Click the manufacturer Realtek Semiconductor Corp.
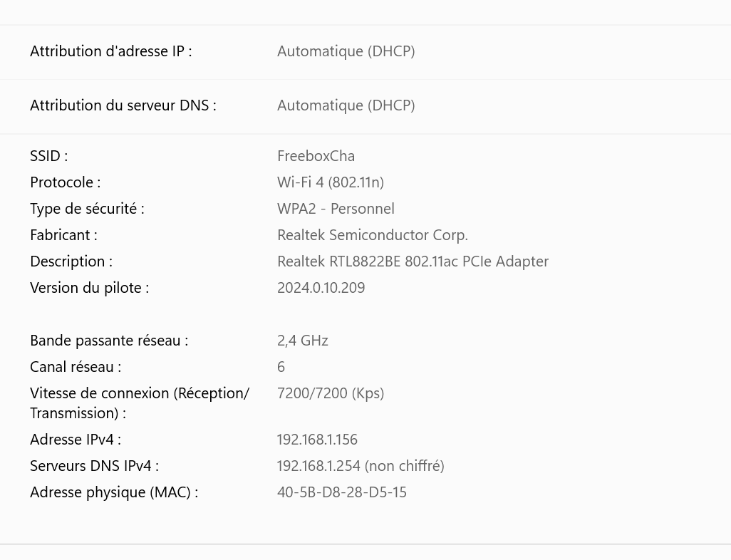This screenshot has height=560, width=731. [x=372, y=235]
